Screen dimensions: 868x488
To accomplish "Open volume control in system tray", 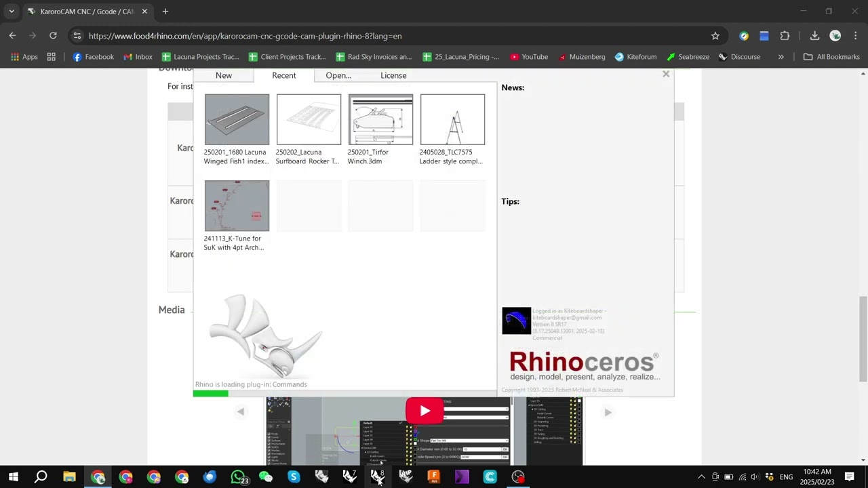I will (x=755, y=476).
